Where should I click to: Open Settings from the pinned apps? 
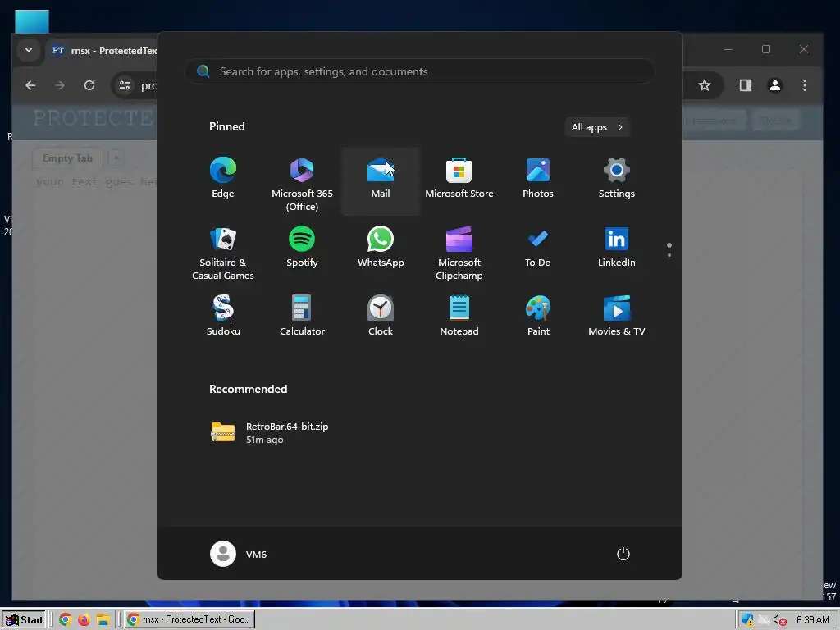point(616,180)
